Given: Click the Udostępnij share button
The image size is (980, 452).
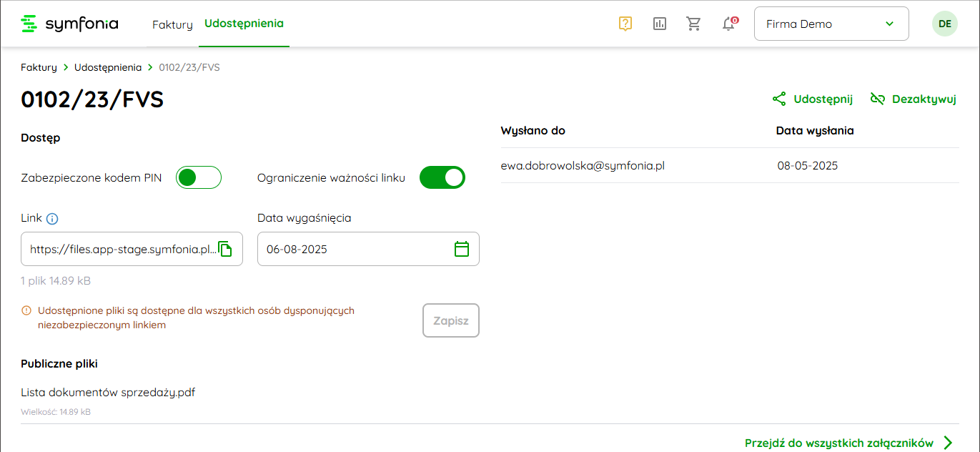Looking at the screenshot, I should (x=813, y=99).
